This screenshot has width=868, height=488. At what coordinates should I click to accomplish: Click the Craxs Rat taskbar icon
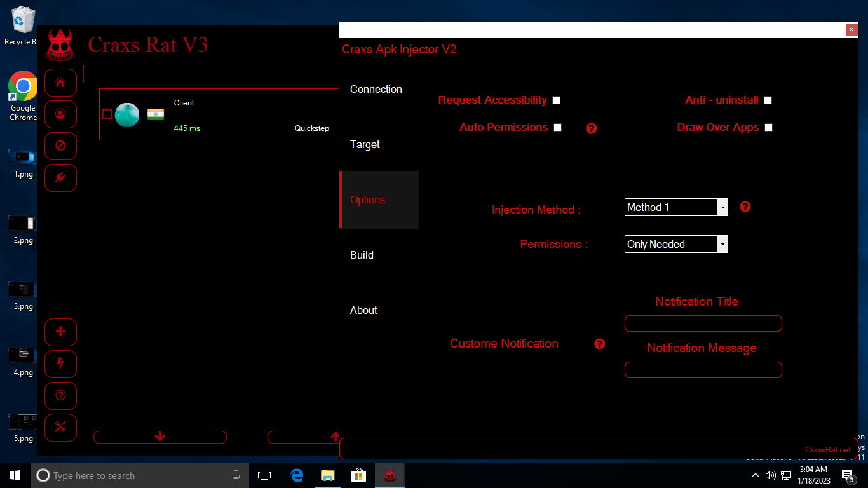(390, 475)
